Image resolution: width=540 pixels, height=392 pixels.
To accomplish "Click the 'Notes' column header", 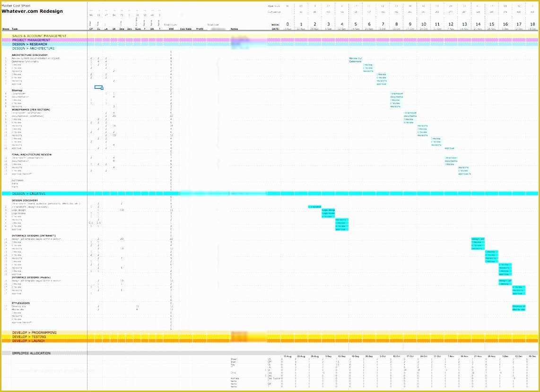I will 234,29.
